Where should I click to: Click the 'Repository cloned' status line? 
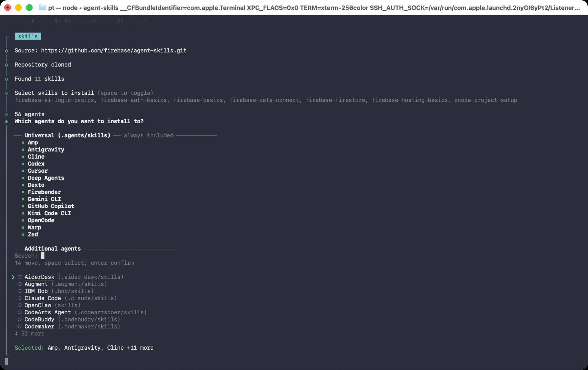pyautogui.click(x=43, y=65)
